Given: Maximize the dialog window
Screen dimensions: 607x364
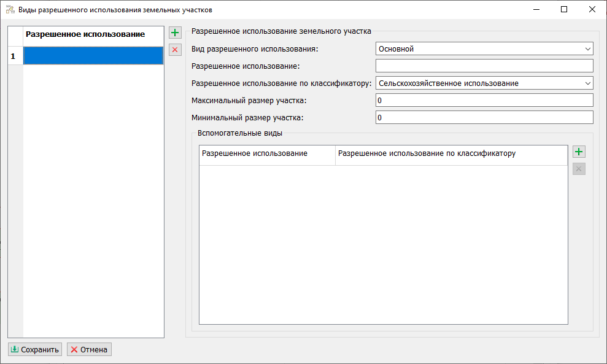Looking at the screenshot, I should (564, 10).
